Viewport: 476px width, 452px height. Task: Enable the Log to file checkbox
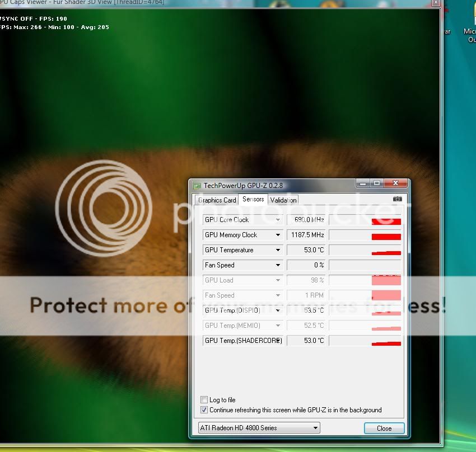204,400
